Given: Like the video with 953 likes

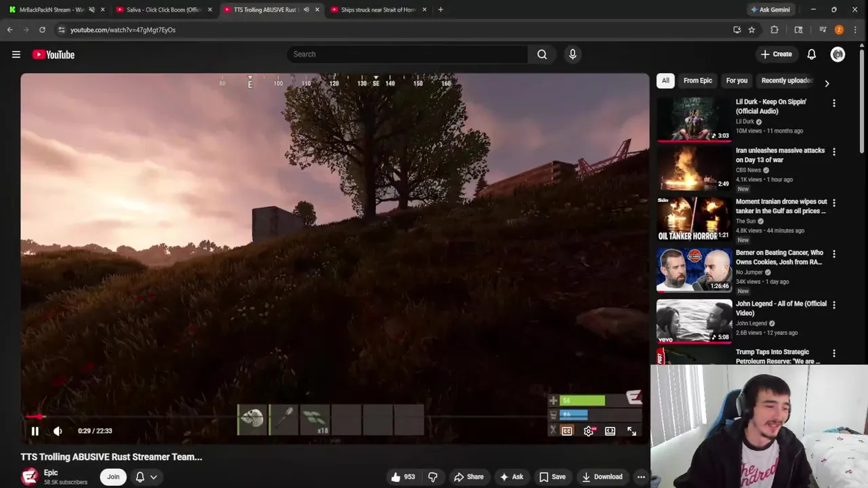Looking at the screenshot, I should click(x=403, y=477).
